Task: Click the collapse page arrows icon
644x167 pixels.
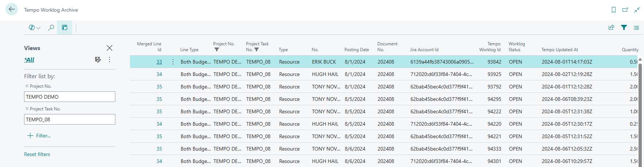Action: click(x=637, y=10)
